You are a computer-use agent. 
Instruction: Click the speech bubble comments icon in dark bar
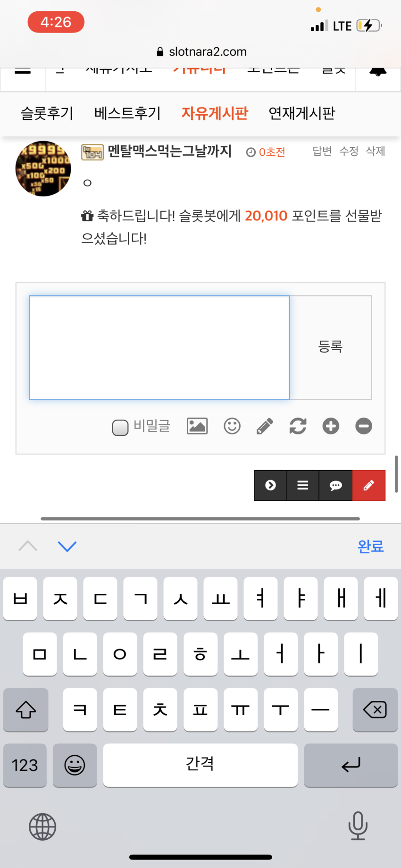pyautogui.click(x=336, y=485)
